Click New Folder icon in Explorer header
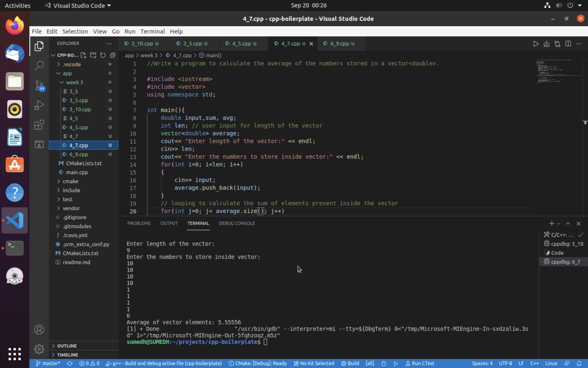The image size is (588, 368). click(93, 55)
